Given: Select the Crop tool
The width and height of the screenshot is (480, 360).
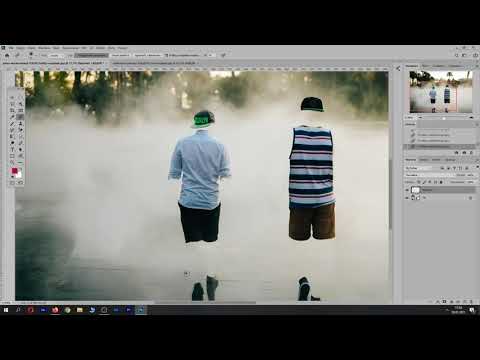Looking at the screenshot, I should click(12, 110).
